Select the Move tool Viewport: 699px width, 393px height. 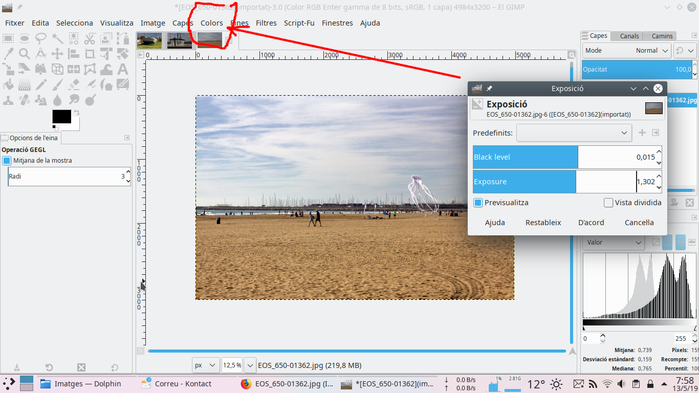[57, 54]
